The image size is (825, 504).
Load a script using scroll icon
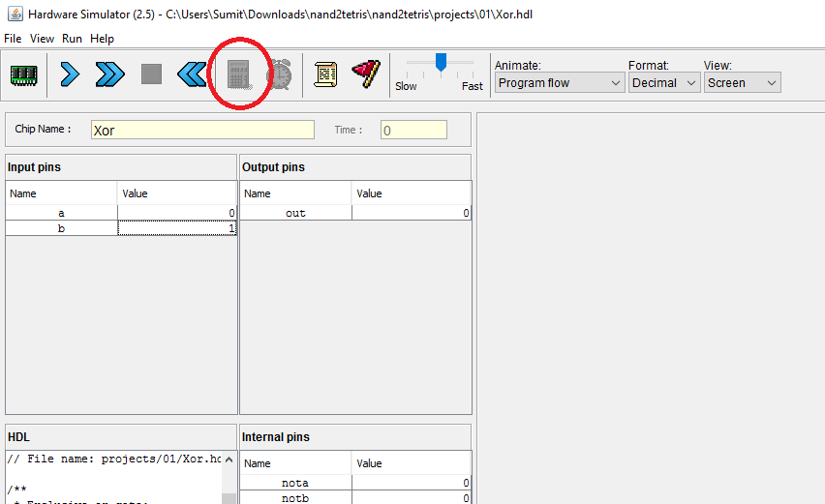pyautogui.click(x=325, y=74)
